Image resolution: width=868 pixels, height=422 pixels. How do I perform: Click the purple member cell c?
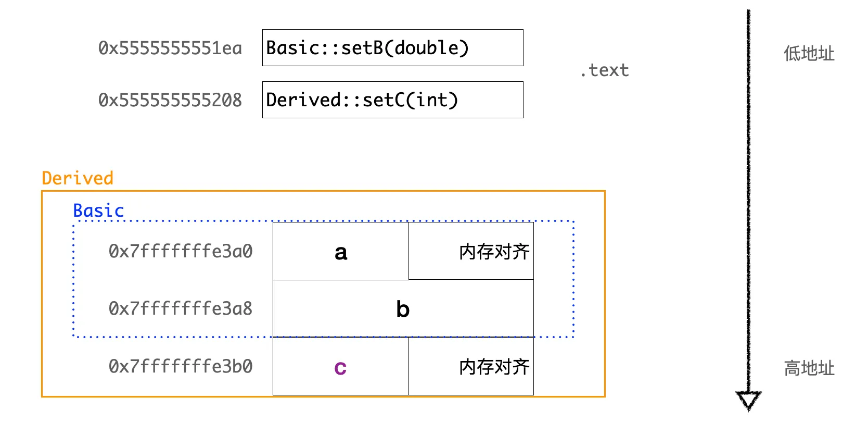pyautogui.click(x=340, y=367)
